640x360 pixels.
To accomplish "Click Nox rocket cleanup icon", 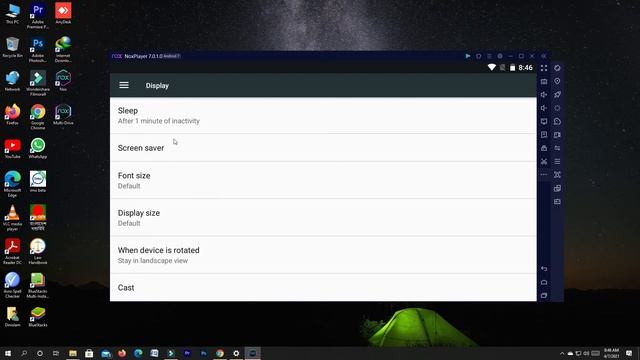I will (557, 95).
